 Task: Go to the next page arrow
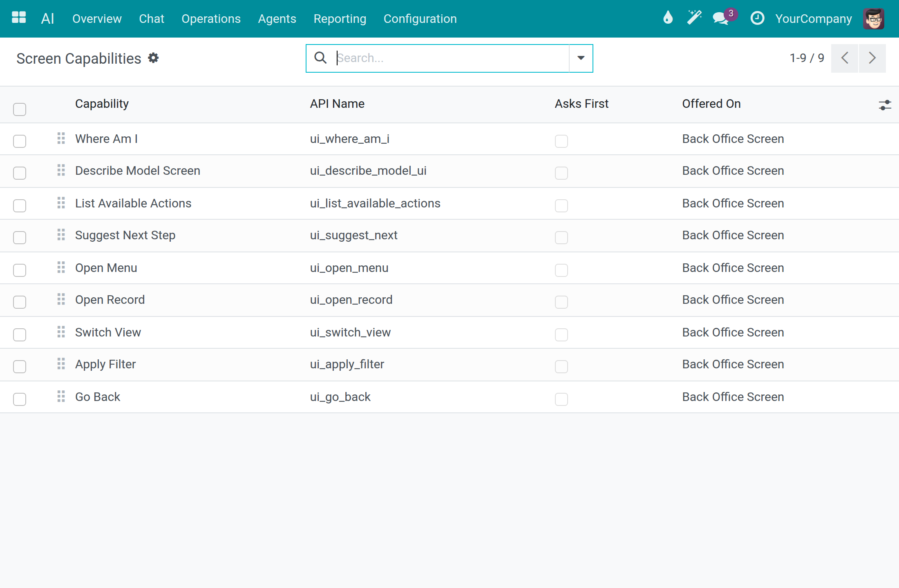pyautogui.click(x=872, y=58)
